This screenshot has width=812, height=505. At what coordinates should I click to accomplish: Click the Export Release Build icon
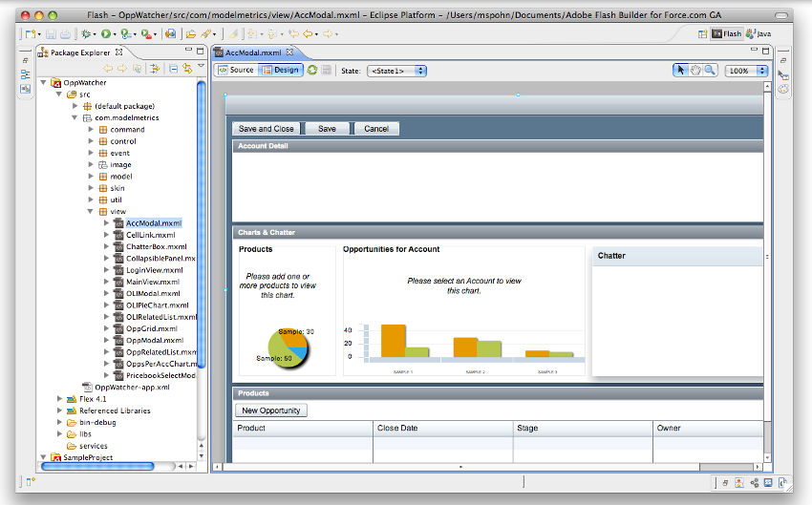(x=170, y=34)
